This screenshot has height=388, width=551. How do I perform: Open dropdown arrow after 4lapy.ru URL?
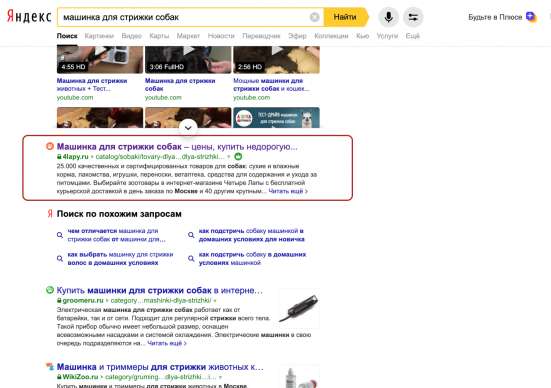pos(229,157)
